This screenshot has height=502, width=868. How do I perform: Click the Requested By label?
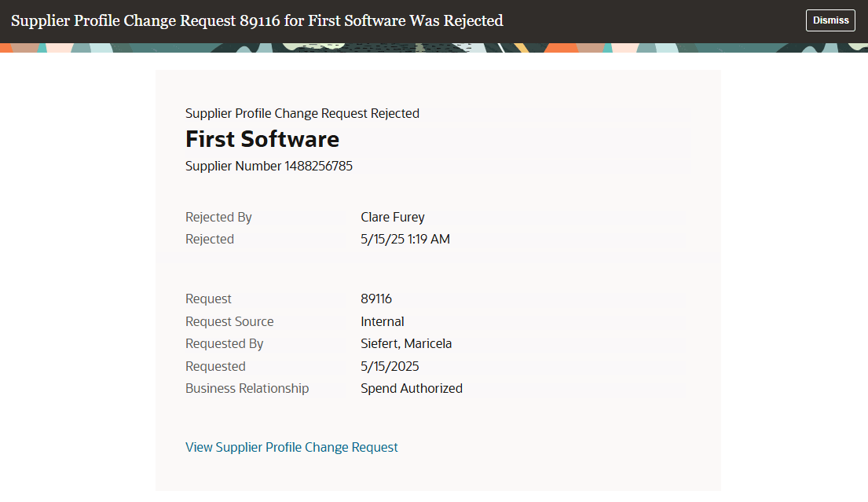(224, 343)
